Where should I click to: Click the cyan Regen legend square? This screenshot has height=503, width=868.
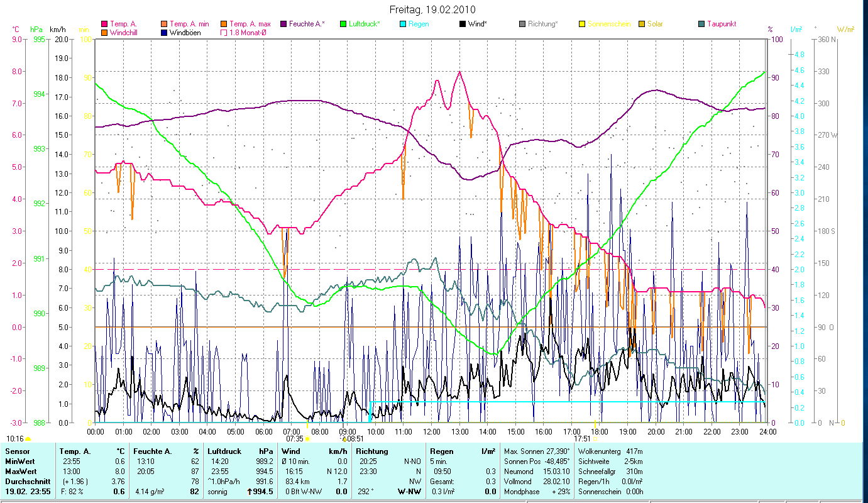(403, 24)
